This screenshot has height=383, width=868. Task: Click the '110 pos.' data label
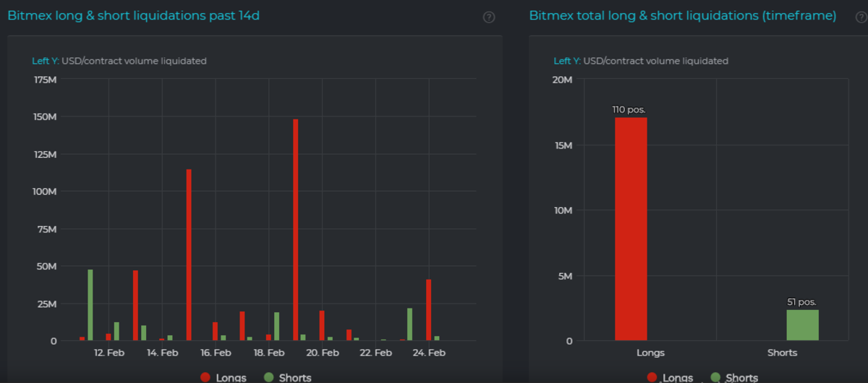[x=629, y=109]
